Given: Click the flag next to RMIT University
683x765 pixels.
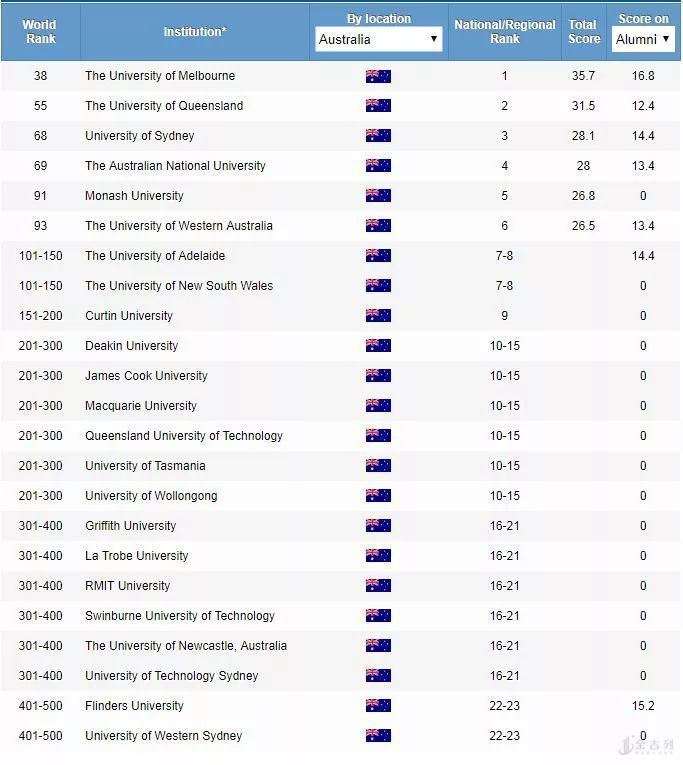Looking at the screenshot, I should tap(378, 586).
